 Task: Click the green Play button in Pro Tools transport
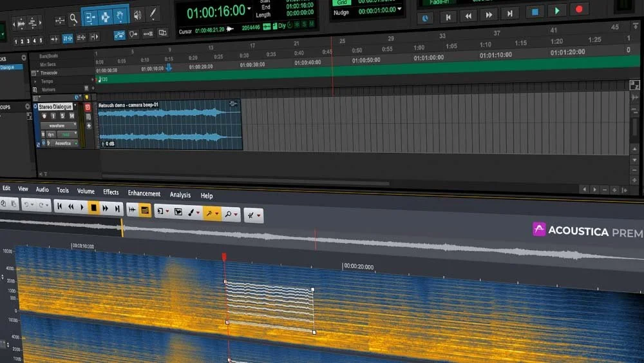click(x=557, y=11)
